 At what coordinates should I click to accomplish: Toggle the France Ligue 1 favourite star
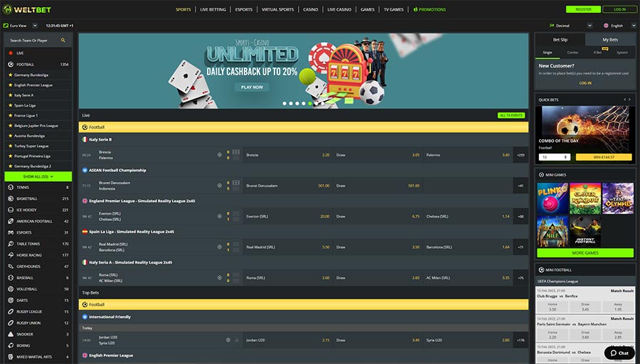(x=11, y=115)
